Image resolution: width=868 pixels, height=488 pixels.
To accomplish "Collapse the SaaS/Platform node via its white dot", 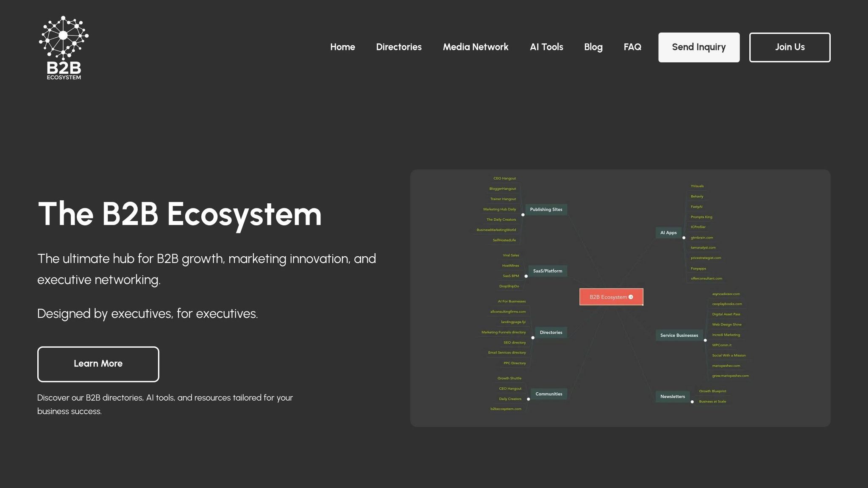I will [526, 276].
